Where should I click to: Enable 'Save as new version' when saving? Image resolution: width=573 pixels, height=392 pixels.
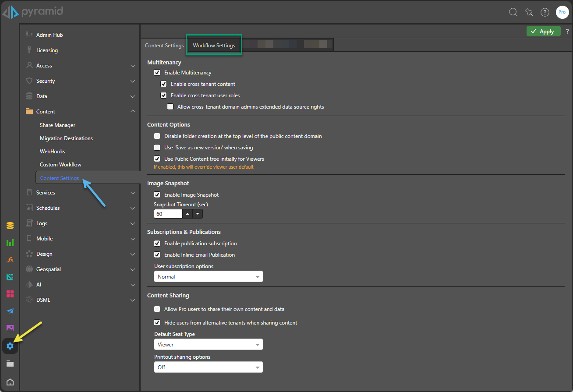pos(157,148)
